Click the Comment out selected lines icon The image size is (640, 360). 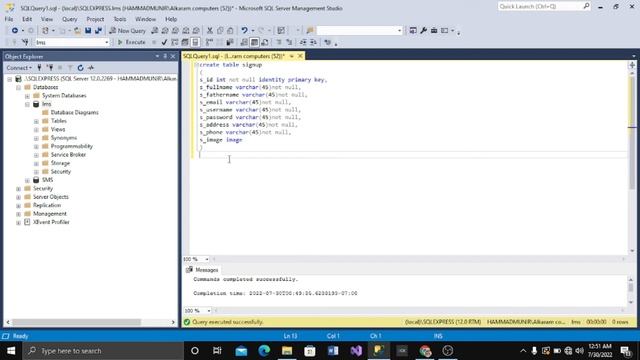(x=279, y=42)
